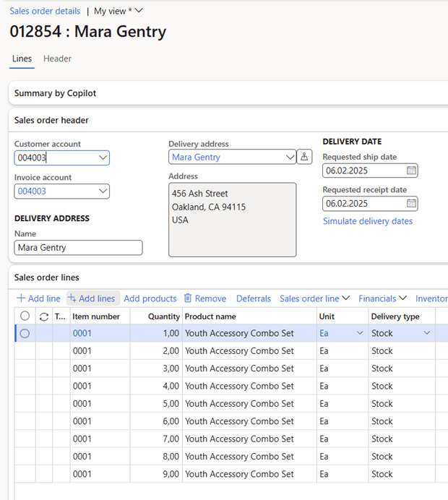Open the Sales order line menu
Image resolution: width=448 pixels, height=500 pixels.
314,298
